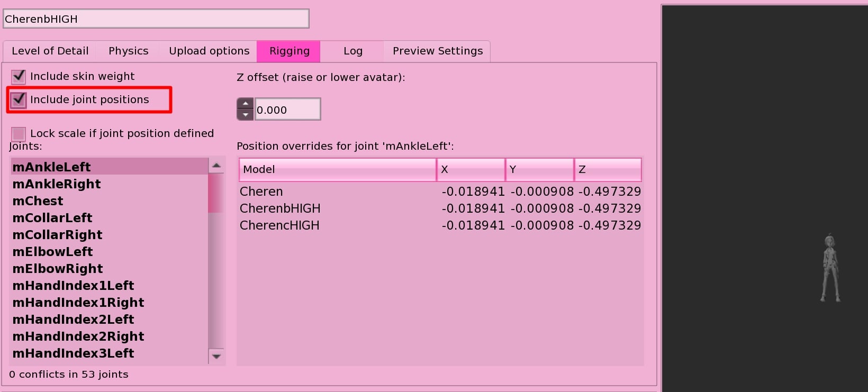
Task: Click the joints list scrollbar thumb
Action: click(216, 193)
